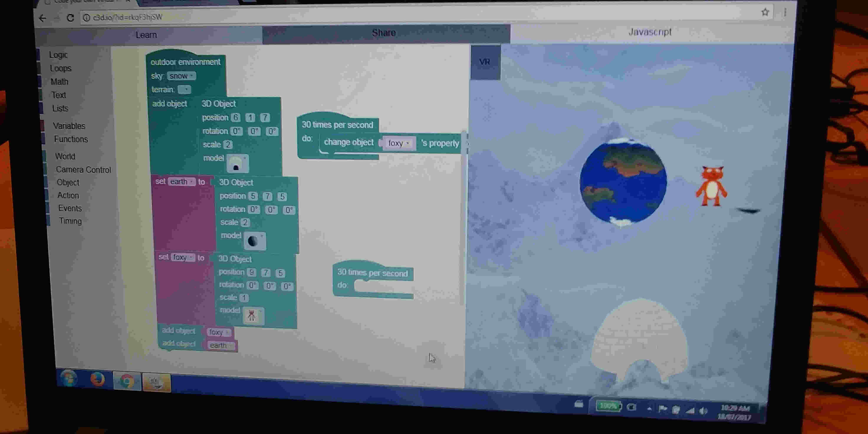Screen dimensions: 868x434
Task: Bookmark this page with the star icon
Action: pos(765,12)
